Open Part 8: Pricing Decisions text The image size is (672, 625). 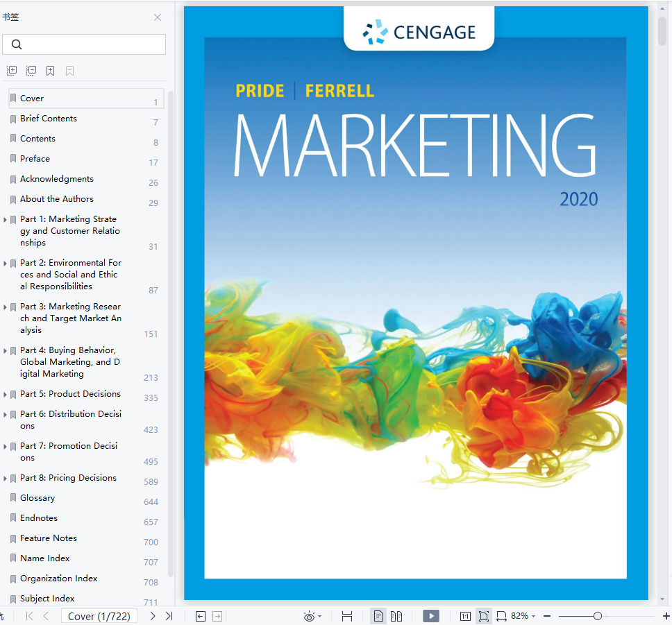[68, 478]
